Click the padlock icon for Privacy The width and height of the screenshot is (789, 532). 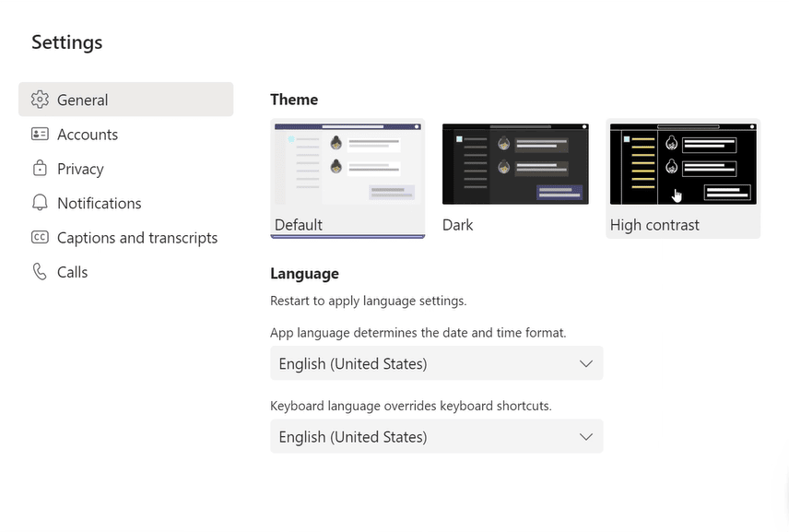pos(40,169)
